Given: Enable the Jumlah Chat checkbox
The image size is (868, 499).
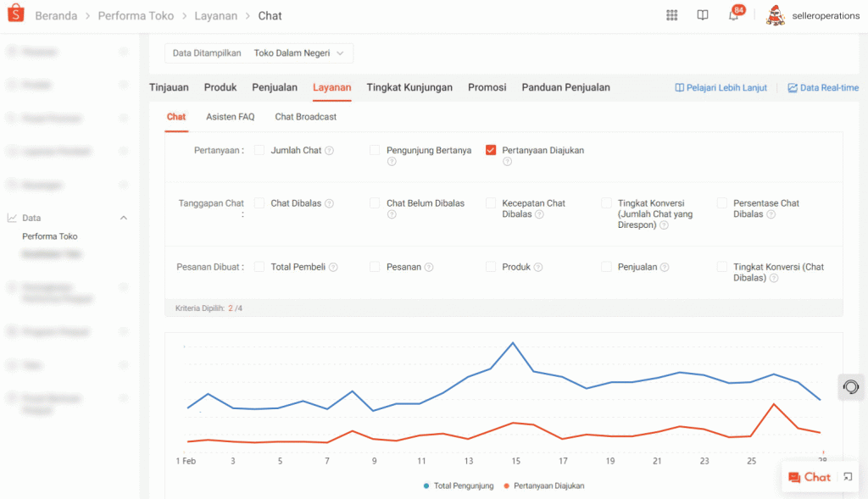Looking at the screenshot, I should [259, 150].
